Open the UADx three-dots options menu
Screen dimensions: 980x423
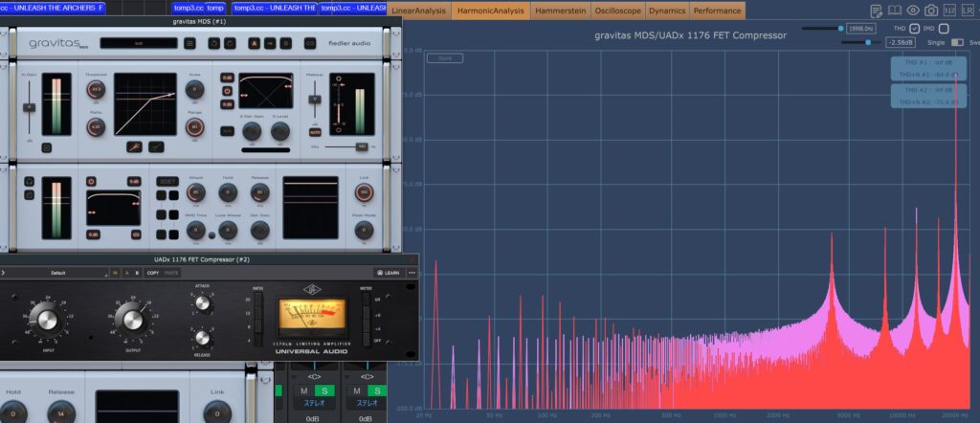point(412,273)
